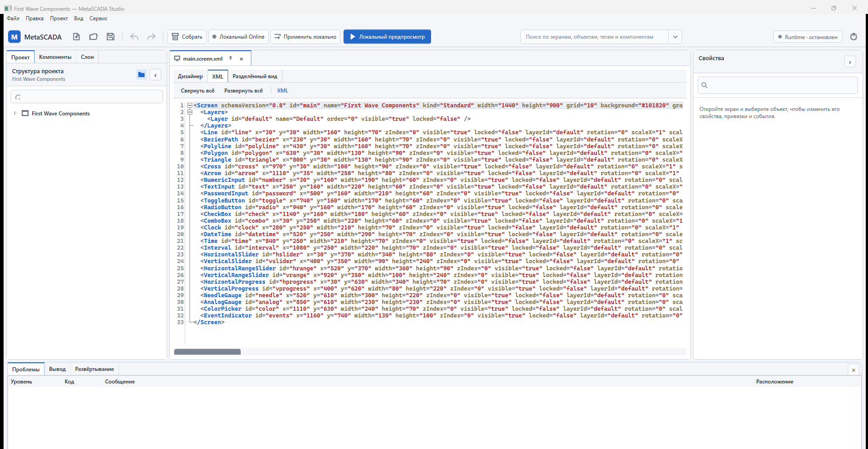Open the global search dropdown arrow
The height and width of the screenshot is (449, 868).
pyautogui.click(x=675, y=37)
